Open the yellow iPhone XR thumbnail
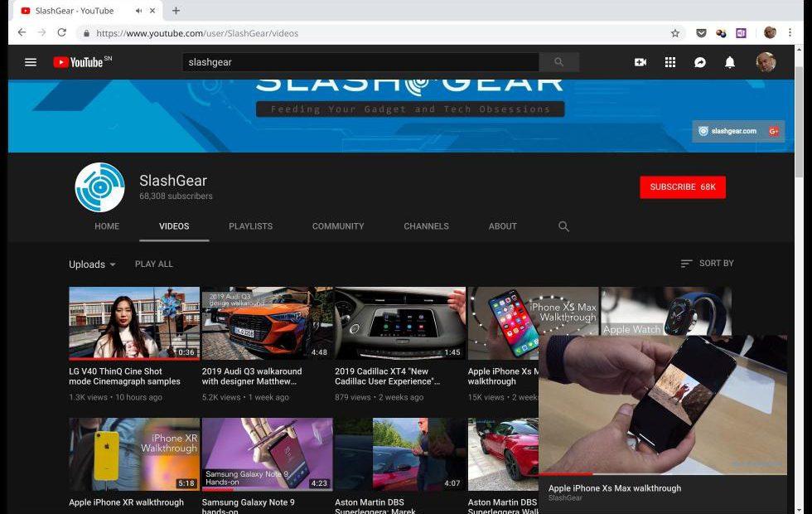 click(x=134, y=454)
